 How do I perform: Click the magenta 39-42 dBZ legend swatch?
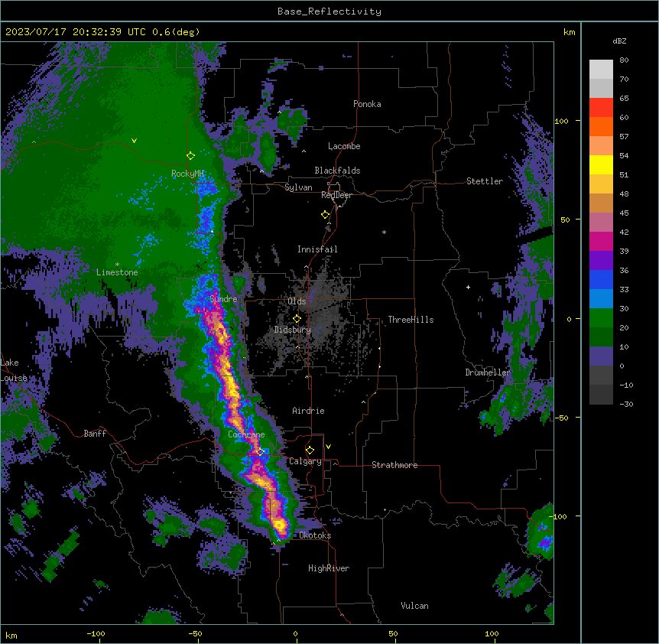tap(601, 241)
